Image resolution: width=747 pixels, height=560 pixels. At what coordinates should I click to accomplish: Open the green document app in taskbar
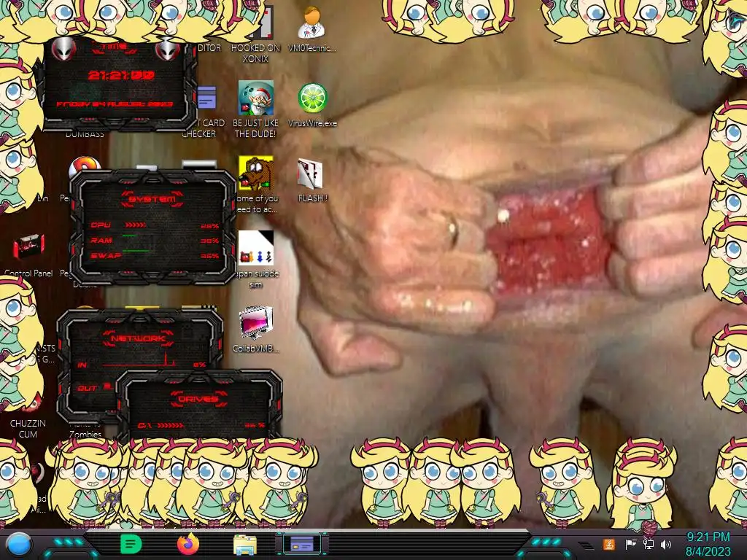(131, 544)
